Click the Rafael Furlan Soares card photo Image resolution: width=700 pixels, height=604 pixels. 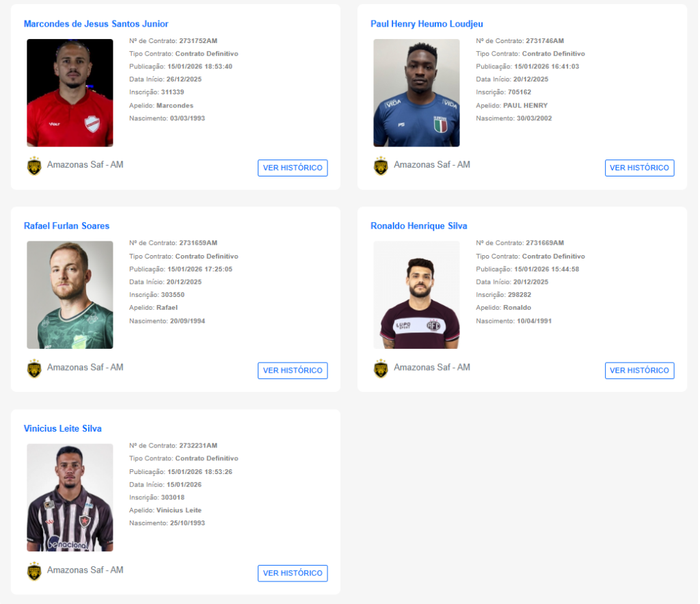point(70,295)
